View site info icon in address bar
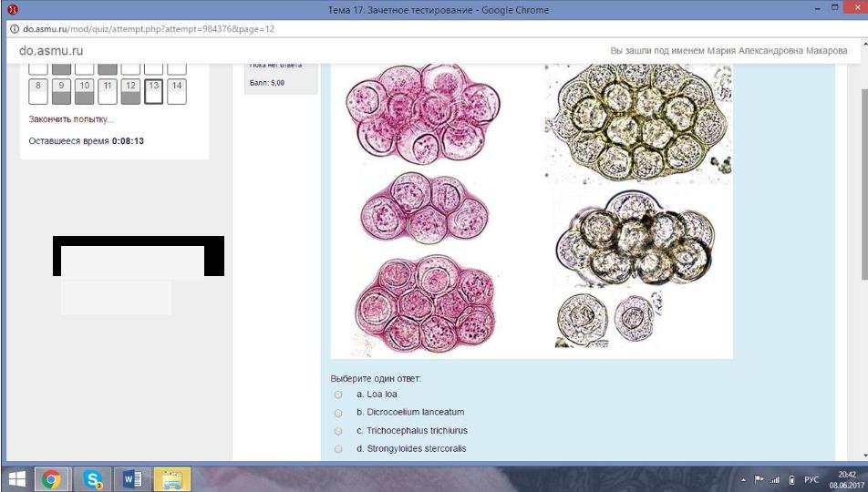 (15, 29)
